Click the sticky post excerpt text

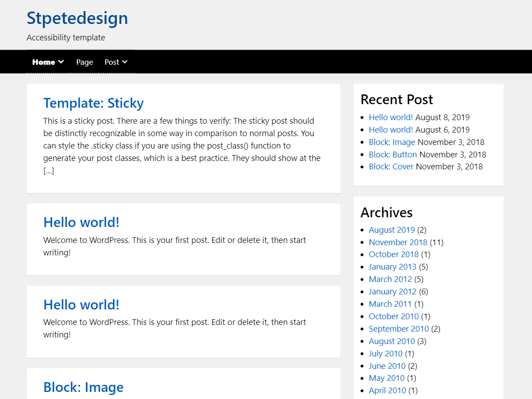pos(182,146)
